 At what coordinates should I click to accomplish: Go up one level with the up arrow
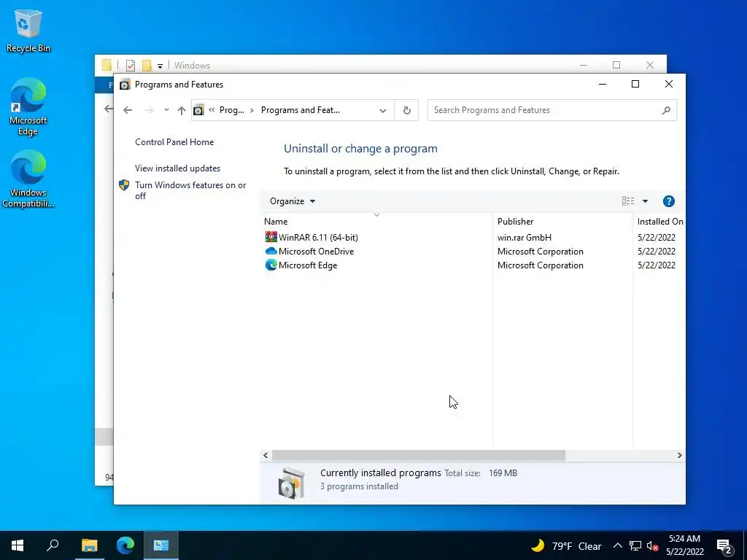[182, 110]
